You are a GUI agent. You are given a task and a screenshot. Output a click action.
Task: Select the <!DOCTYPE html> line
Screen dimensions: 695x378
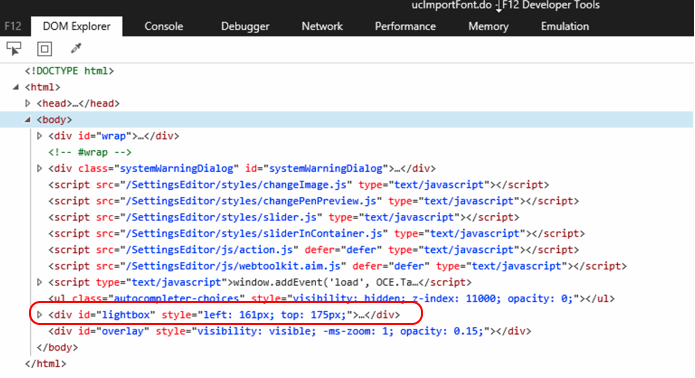(69, 71)
